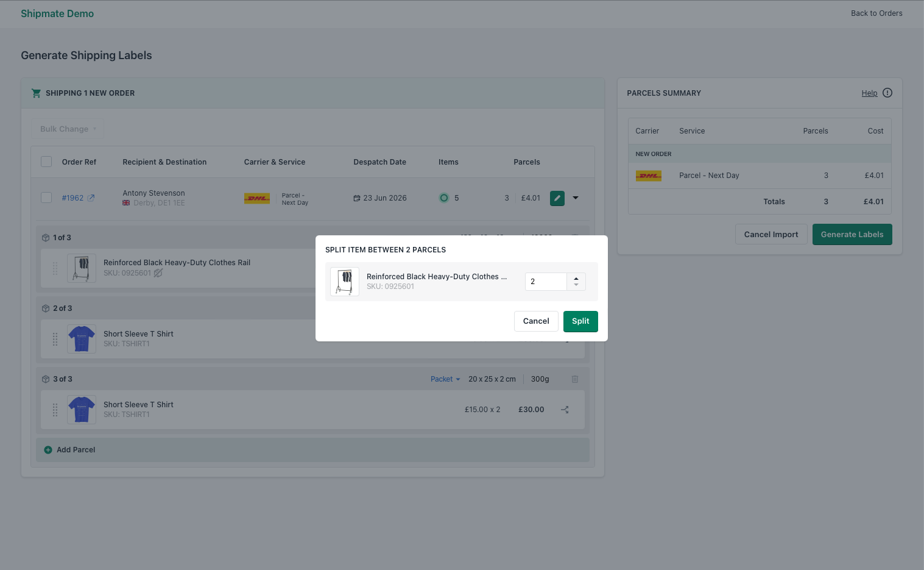Open the Packet type dropdown in parcel 3
924x570 pixels.
coord(445,379)
